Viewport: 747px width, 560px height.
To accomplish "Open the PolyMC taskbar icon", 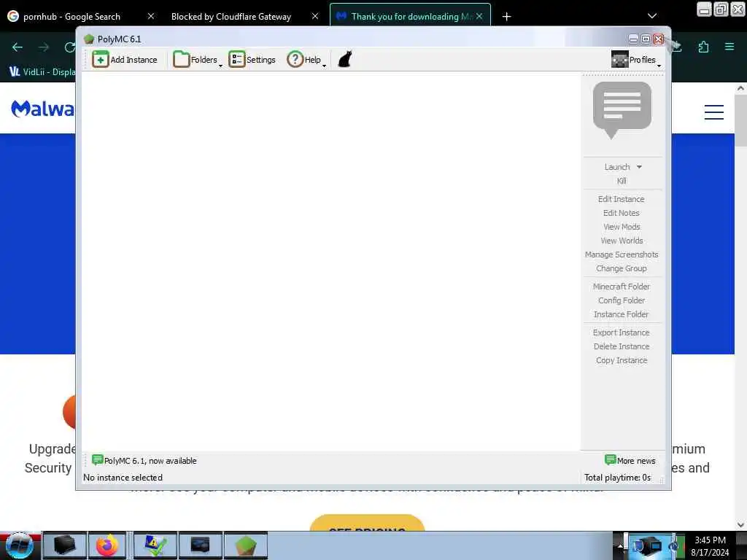I will pos(246,545).
